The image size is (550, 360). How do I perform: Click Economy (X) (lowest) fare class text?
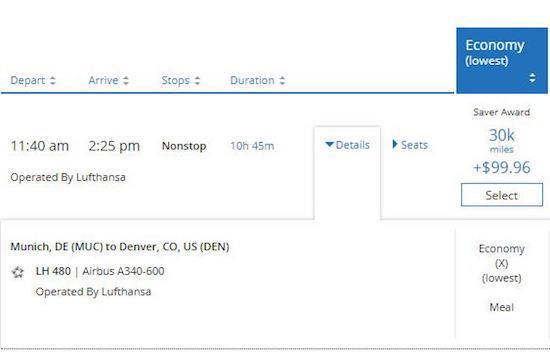502,263
